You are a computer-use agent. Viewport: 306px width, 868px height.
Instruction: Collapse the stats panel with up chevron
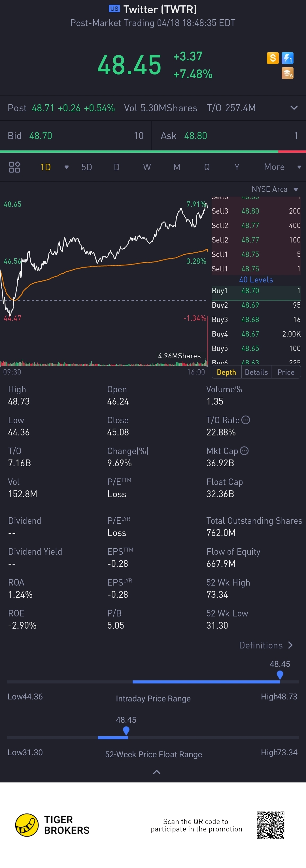[x=157, y=772]
